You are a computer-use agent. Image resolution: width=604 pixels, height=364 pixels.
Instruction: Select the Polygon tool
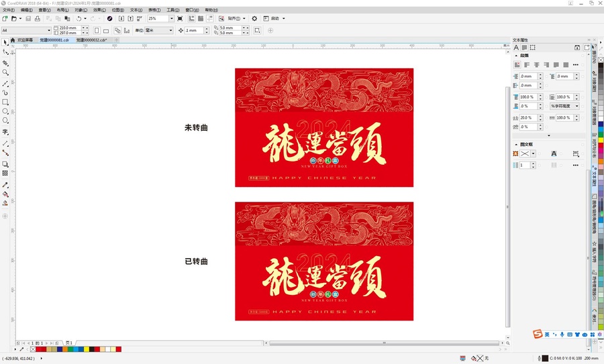[x=5, y=121]
